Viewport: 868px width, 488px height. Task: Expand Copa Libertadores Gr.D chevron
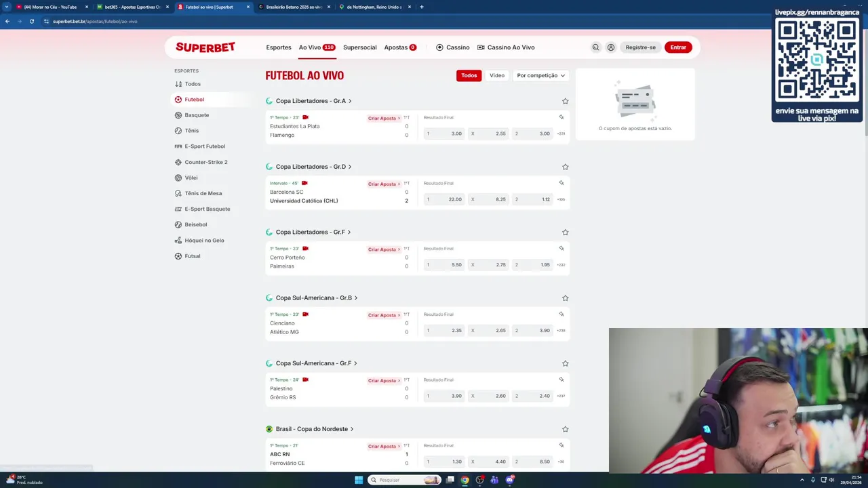tap(350, 167)
